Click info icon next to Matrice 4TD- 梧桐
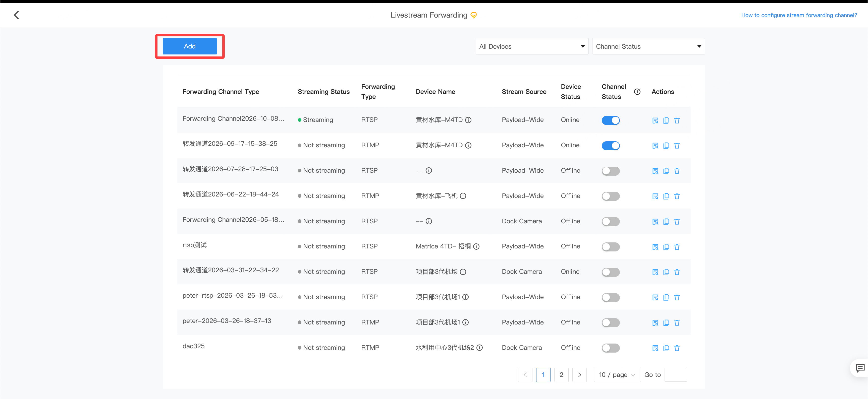Viewport: 868px width, 399px height. tap(476, 246)
